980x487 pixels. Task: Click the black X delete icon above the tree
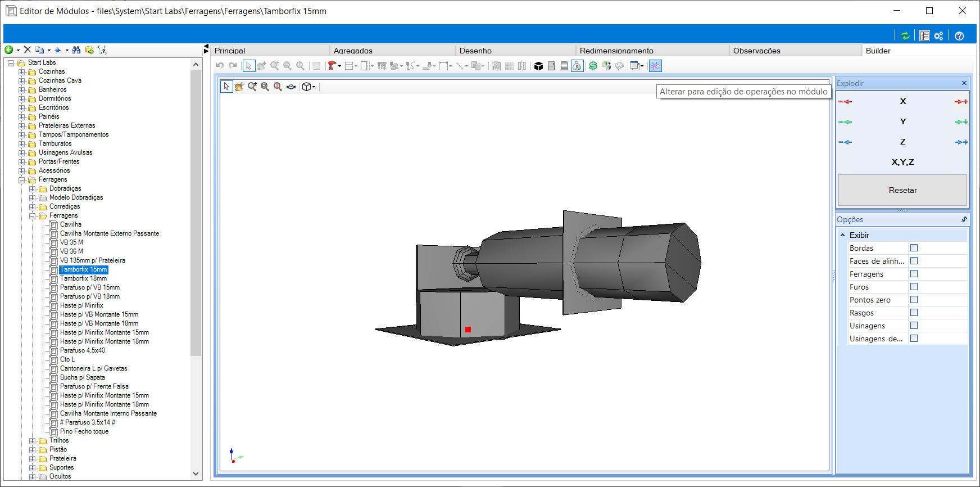click(x=27, y=50)
